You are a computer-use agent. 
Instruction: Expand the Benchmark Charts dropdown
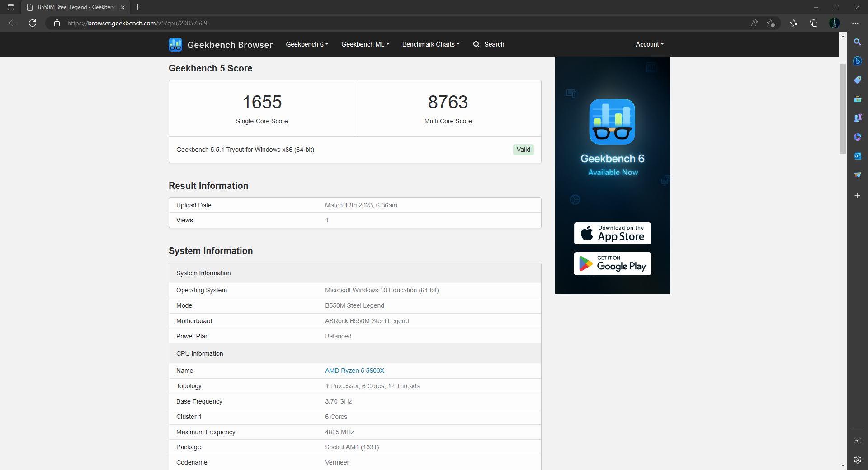point(431,44)
